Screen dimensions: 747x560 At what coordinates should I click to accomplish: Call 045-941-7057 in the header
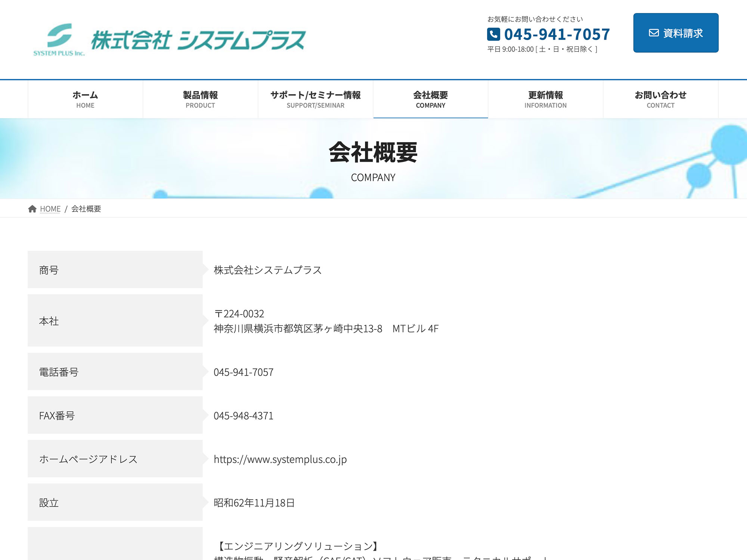tap(557, 34)
